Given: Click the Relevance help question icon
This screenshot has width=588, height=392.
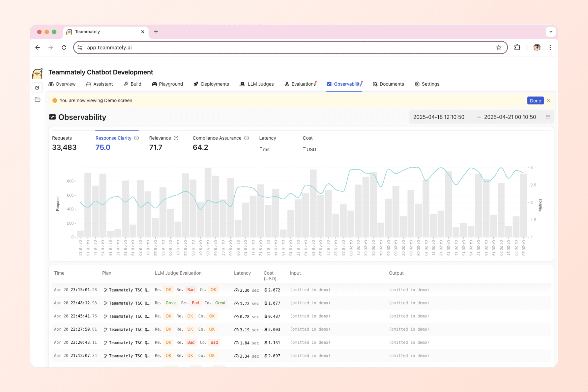Looking at the screenshot, I should 176,138.
